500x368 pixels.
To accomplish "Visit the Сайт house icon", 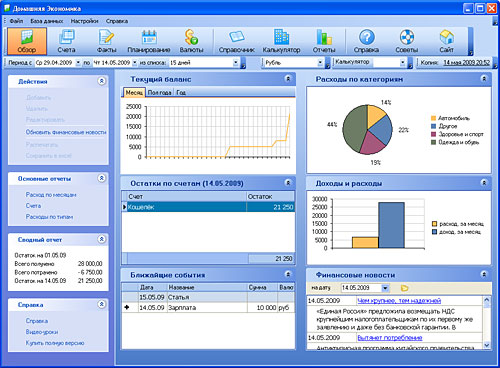I will point(446,41).
